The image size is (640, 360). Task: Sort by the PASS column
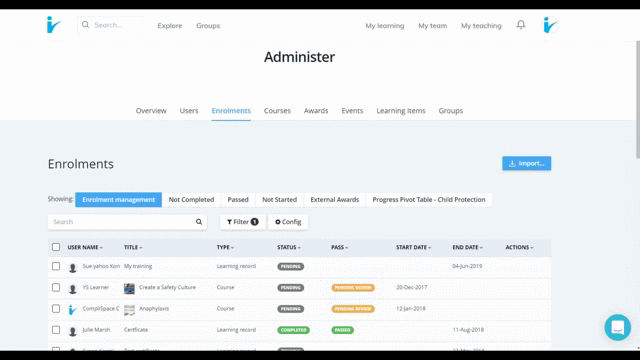pyautogui.click(x=340, y=247)
